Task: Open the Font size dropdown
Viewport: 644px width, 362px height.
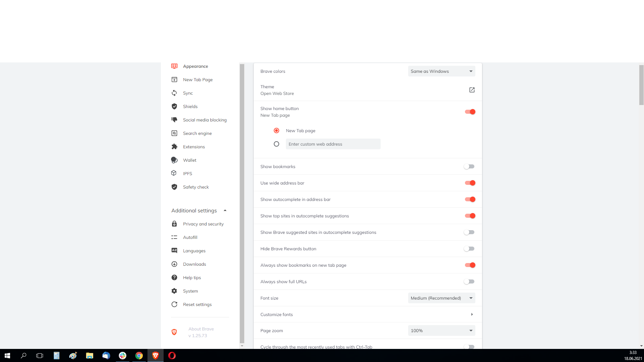Action: (x=441, y=298)
